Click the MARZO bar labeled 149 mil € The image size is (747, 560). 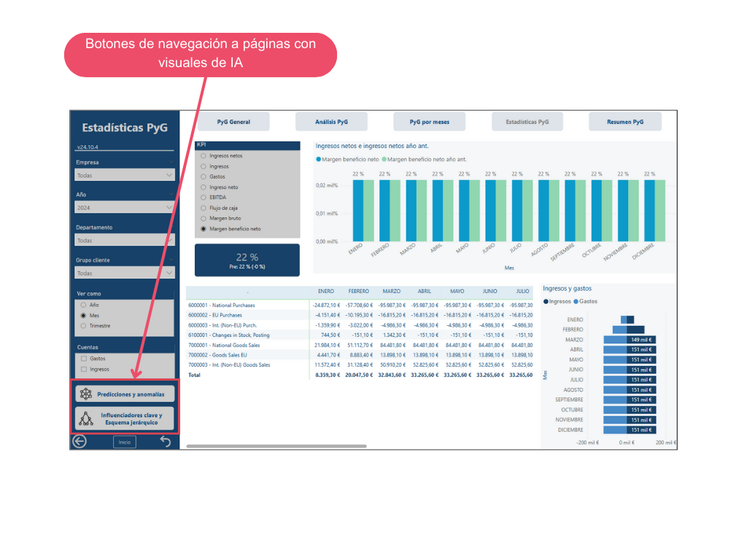(x=641, y=340)
